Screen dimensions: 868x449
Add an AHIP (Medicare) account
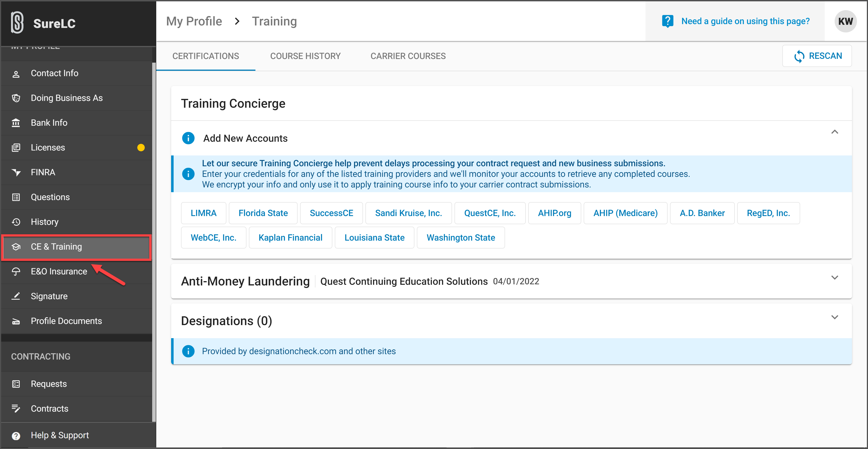click(x=625, y=213)
